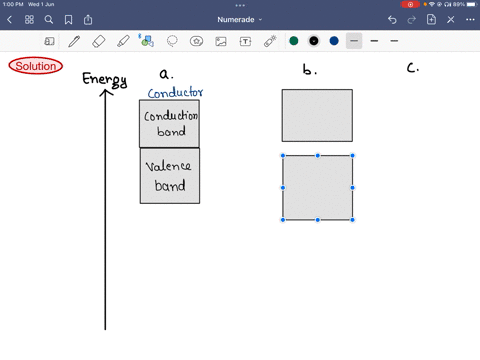Open the more options ellipsis menu

coord(470,20)
